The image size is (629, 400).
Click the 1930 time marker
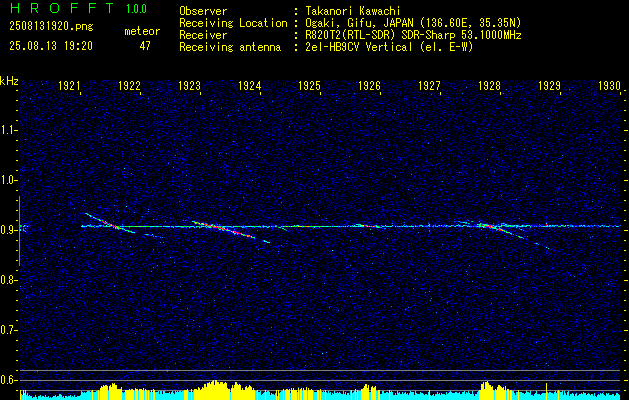point(609,86)
